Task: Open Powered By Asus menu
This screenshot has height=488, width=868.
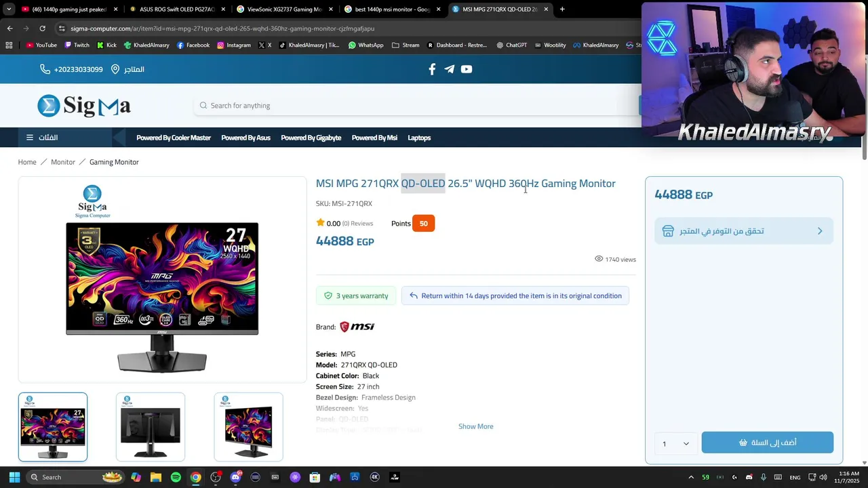Action: (x=245, y=138)
